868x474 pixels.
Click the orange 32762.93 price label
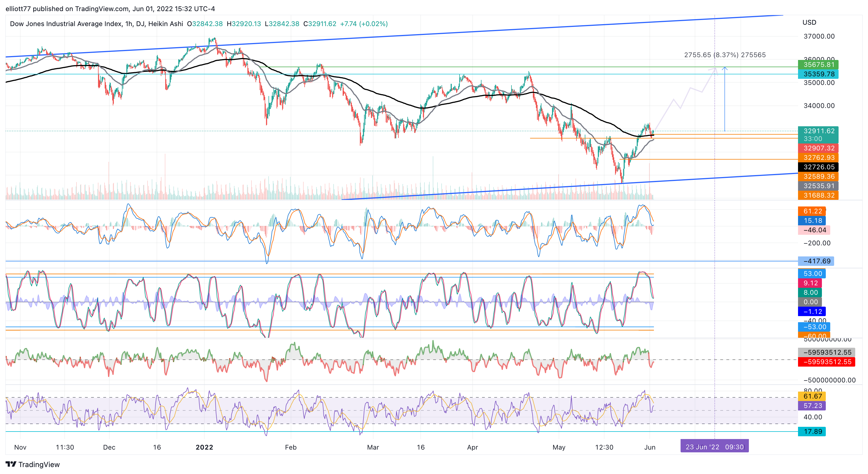818,157
